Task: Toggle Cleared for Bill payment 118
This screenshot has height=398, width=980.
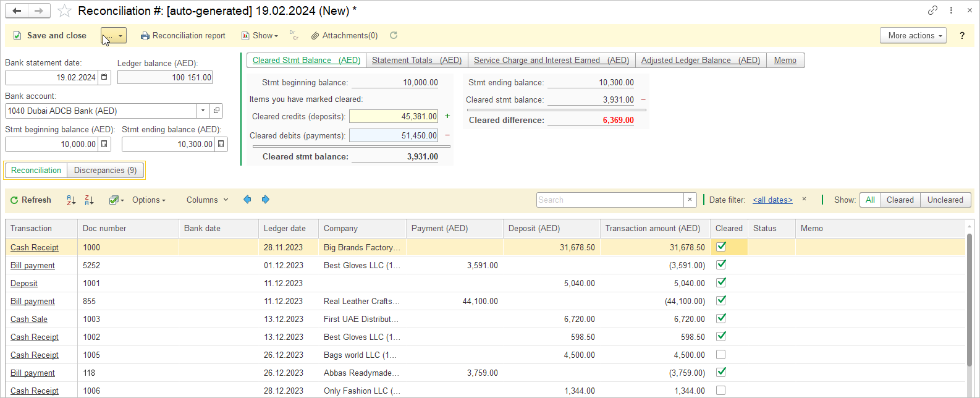Action: click(x=720, y=372)
